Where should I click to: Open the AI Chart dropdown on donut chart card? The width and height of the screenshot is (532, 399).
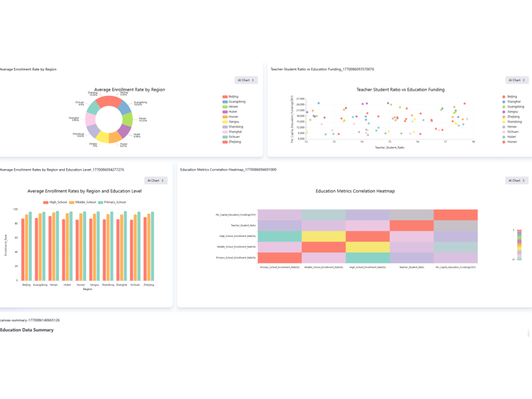coord(246,80)
